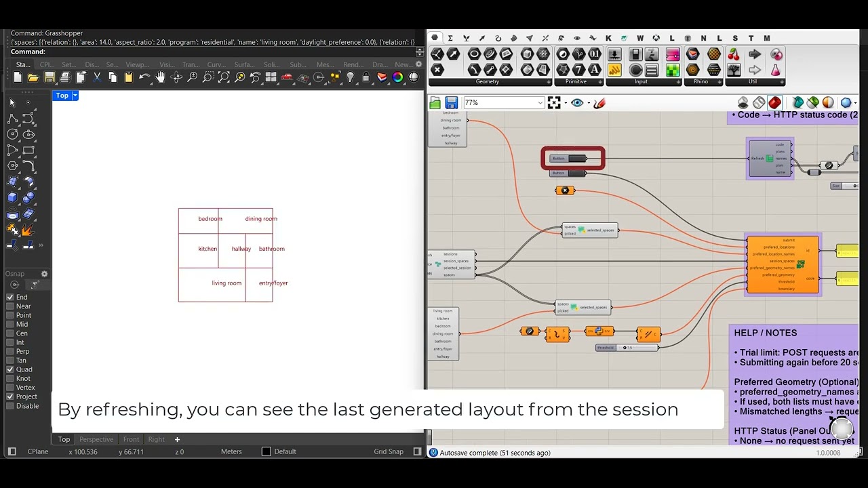Screen dimensions: 868x488
Task: Enable the Int osnap checkbox
Action: click(10, 342)
